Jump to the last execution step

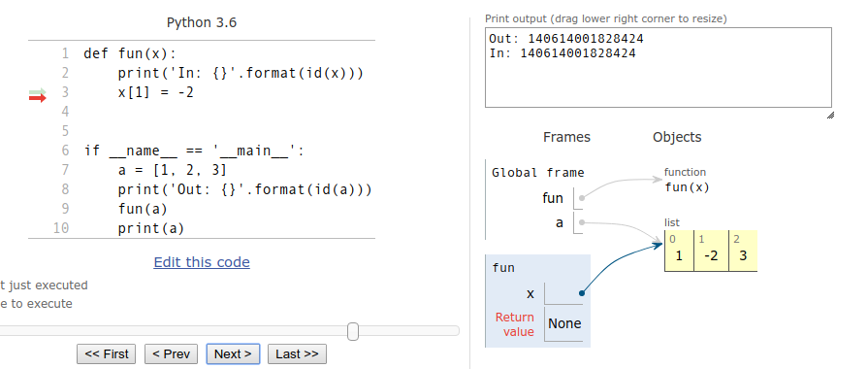pyautogui.click(x=297, y=354)
